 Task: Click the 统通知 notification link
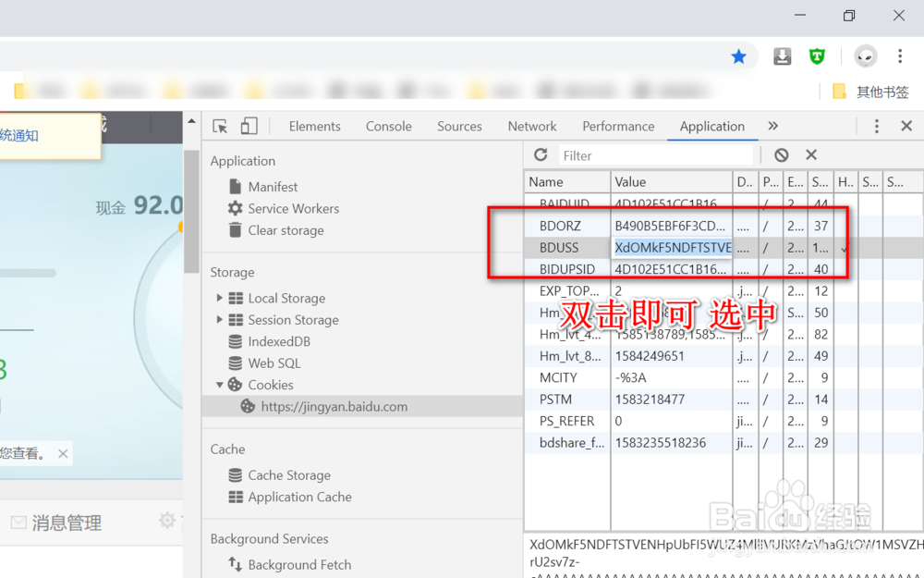click(18, 136)
